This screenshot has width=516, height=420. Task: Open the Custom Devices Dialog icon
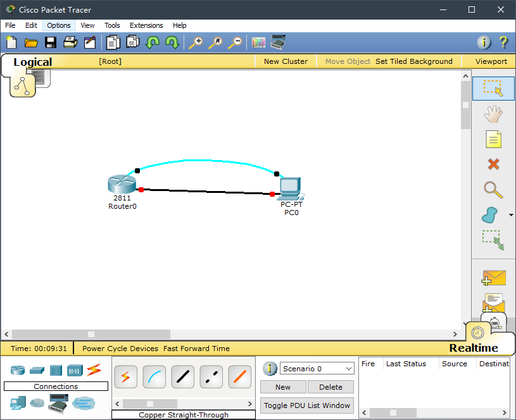coord(277,42)
